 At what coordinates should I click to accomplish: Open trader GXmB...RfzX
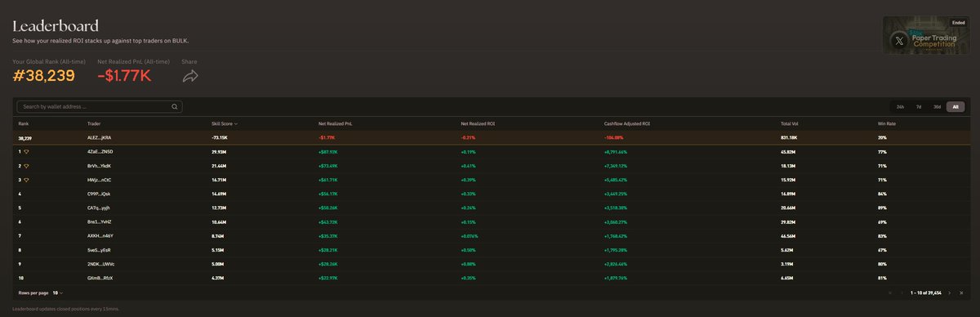coord(100,279)
